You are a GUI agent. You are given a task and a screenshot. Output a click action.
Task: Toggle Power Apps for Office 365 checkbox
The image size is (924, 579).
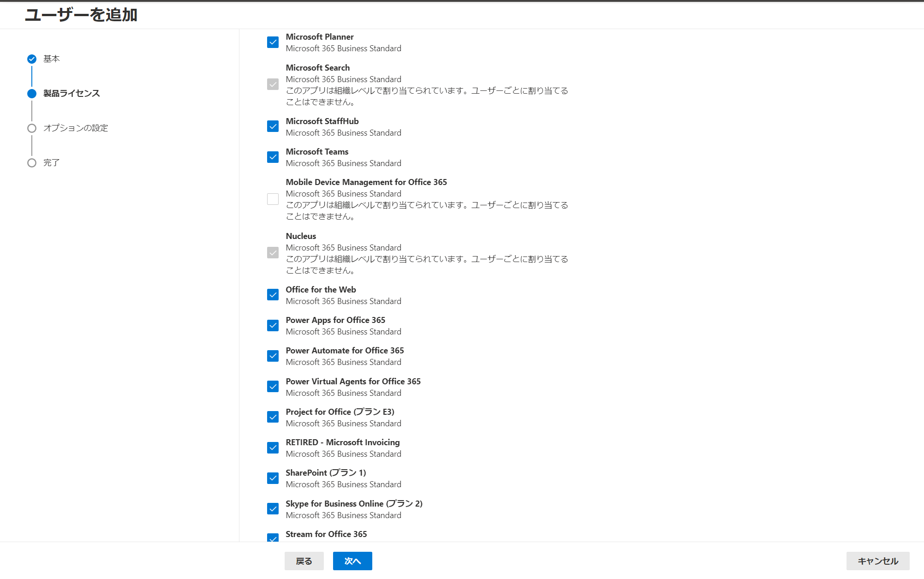click(x=273, y=326)
